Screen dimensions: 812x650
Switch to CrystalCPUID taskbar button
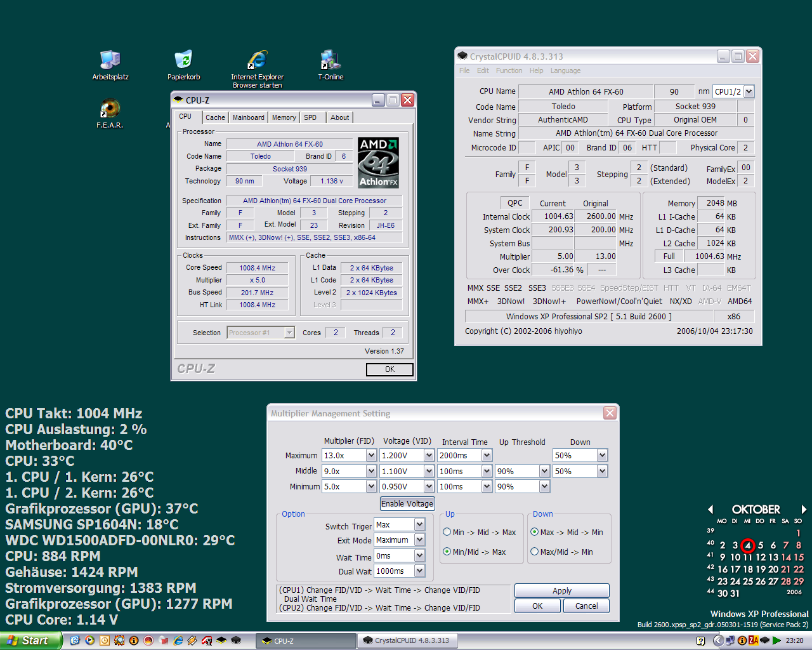[x=406, y=640]
